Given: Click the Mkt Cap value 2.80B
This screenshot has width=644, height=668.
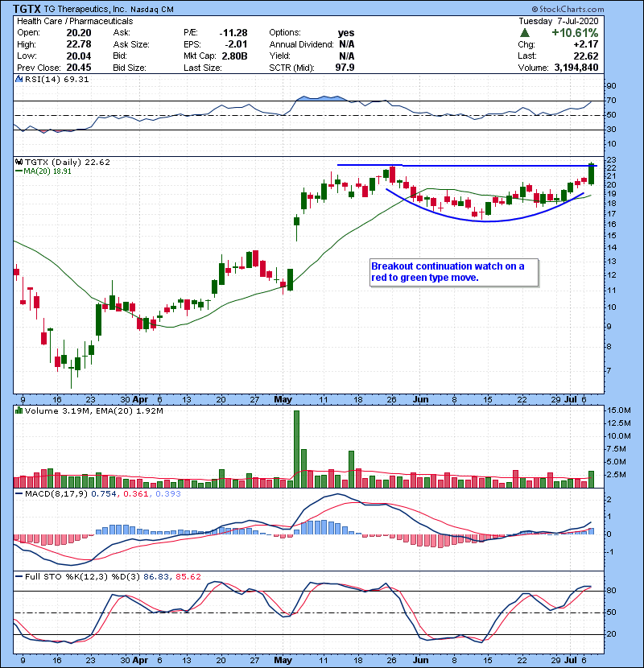Looking at the screenshot, I should [x=234, y=56].
